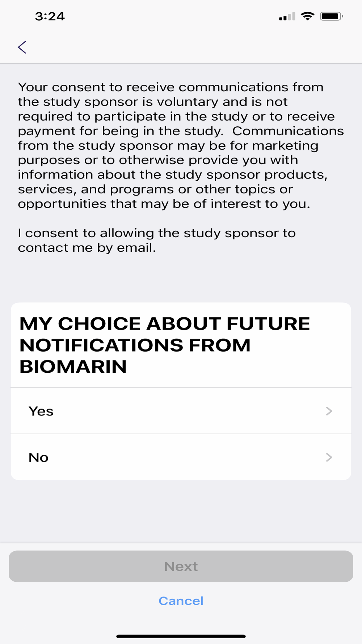Tap the word BIOMARIN in the heading
Viewport: 362px width, 644px height.
[x=73, y=367]
